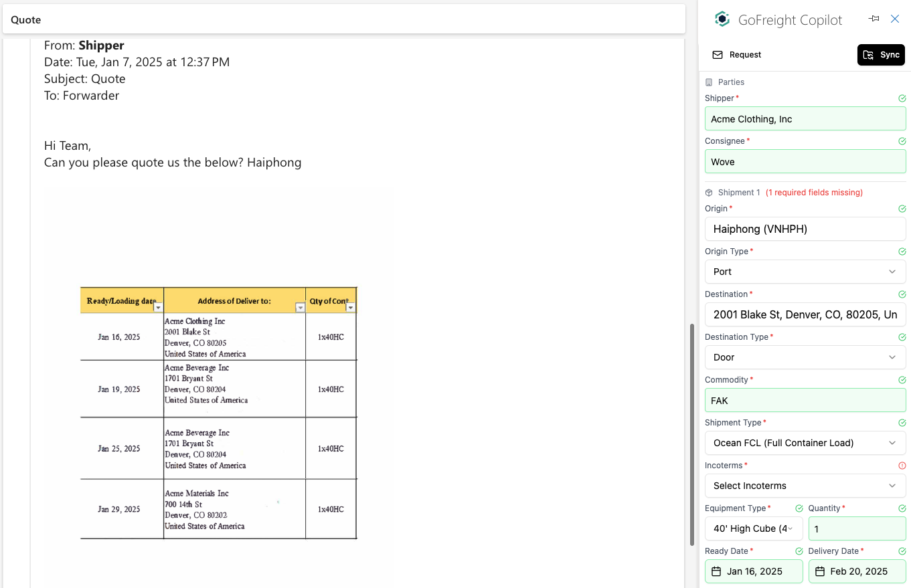Click the Destination field validation checkmark

tap(902, 294)
